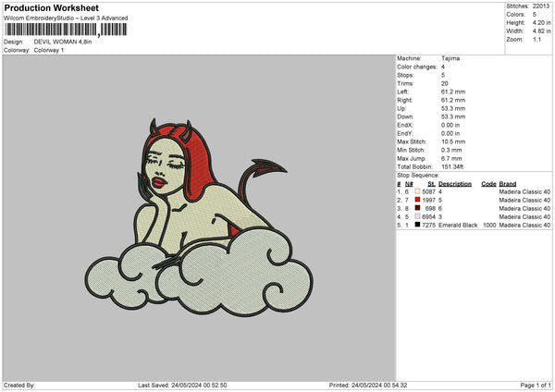
Task: Click the Trims value 20
Action: click(x=445, y=83)
